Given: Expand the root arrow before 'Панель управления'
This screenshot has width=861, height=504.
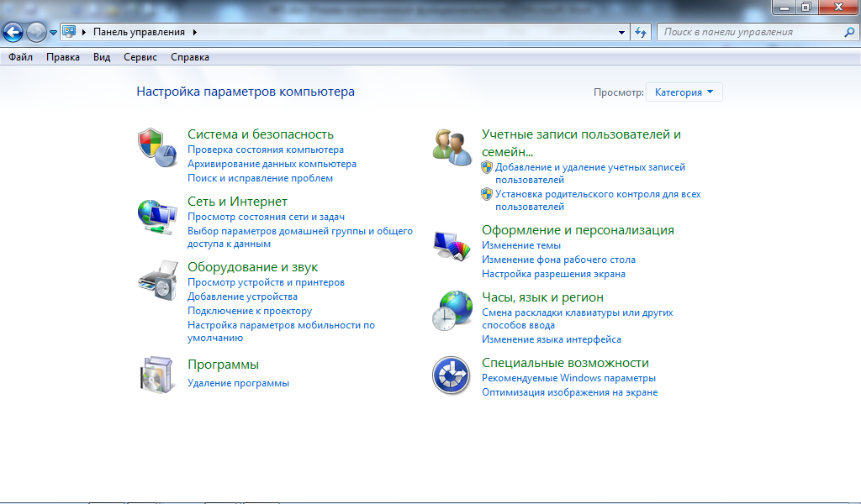Looking at the screenshot, I should tap(84, 33).
